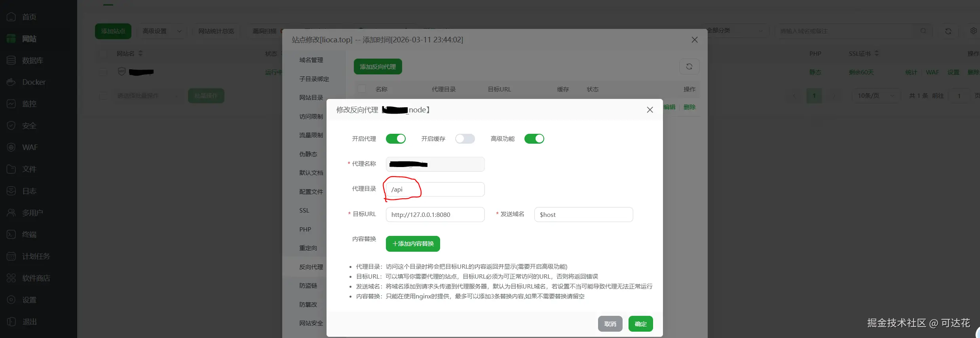The width and height of the screenshot is (980, 338).
Task: Click the Home (首页) sidebar icon
Action: (11, 17)
